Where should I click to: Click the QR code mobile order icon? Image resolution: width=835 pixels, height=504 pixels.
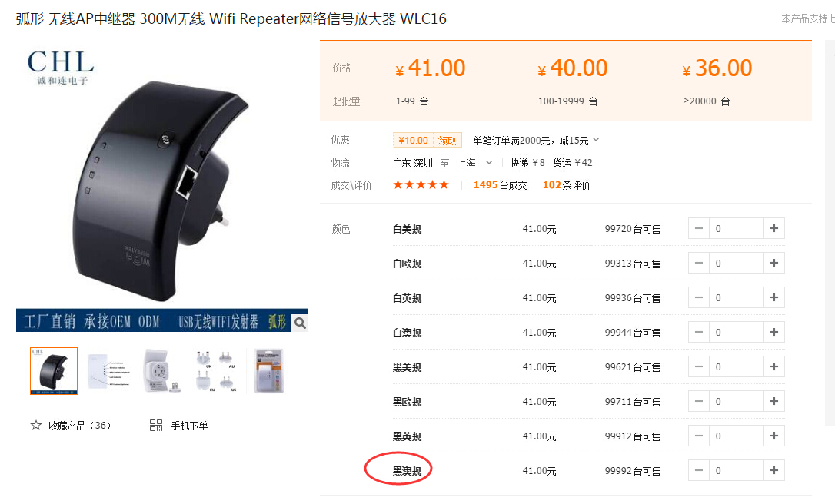pos(156,425)
